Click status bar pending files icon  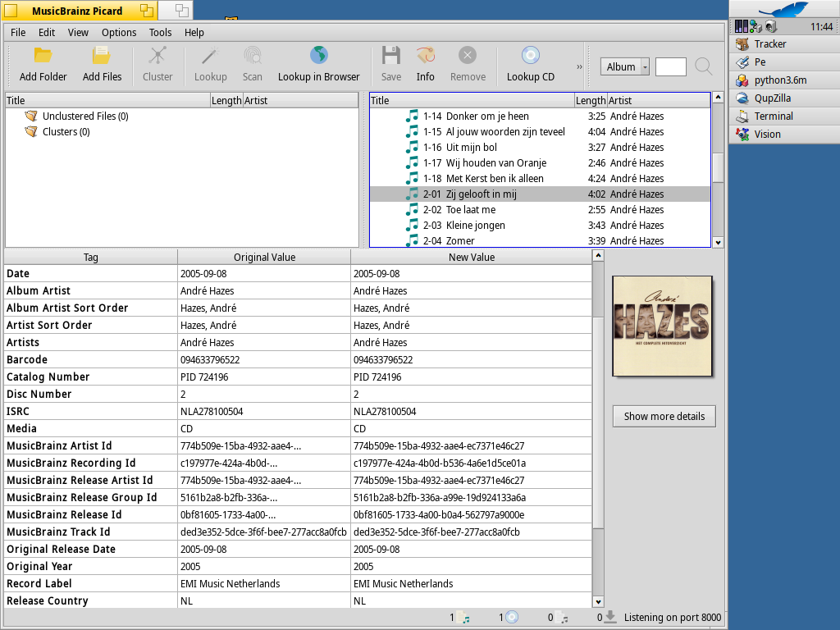[x=561, y=618]
